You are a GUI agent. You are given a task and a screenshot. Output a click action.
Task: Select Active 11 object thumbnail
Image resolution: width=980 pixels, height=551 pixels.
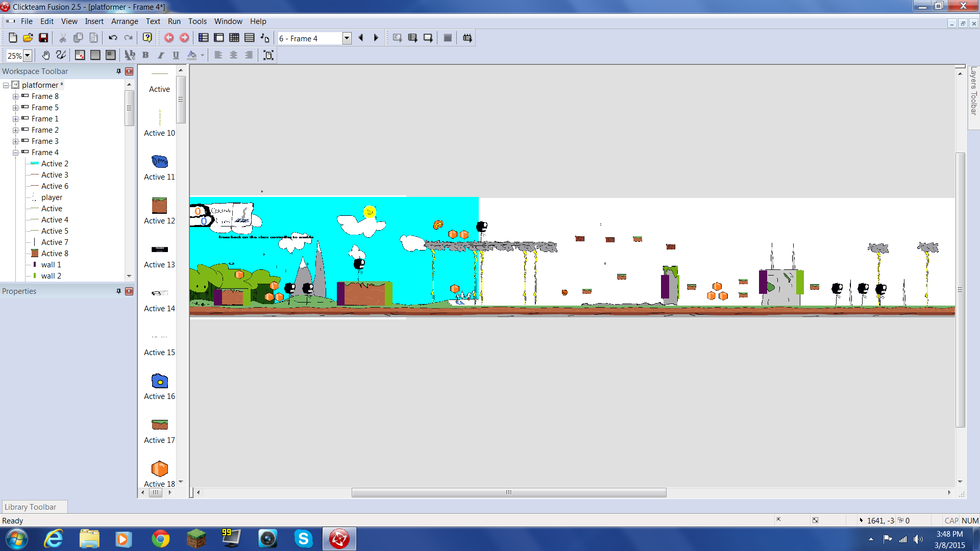coord(159,162)
